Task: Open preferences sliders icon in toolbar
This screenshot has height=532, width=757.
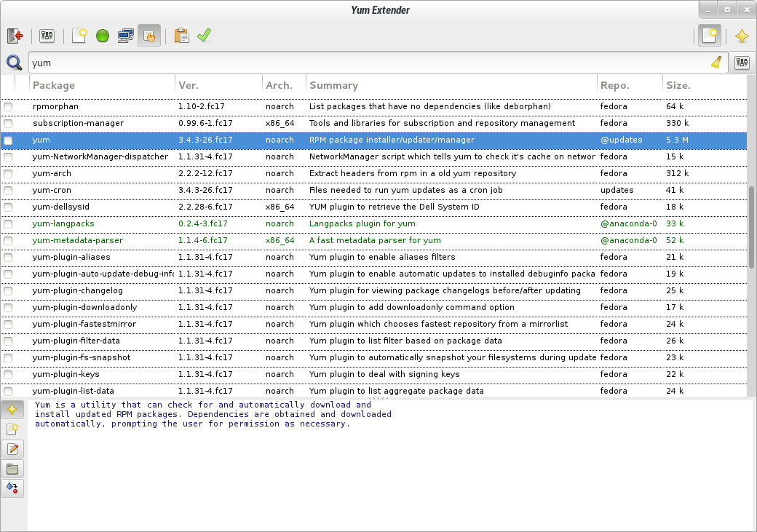Action: pyautogui.click(x=47, y=36)
